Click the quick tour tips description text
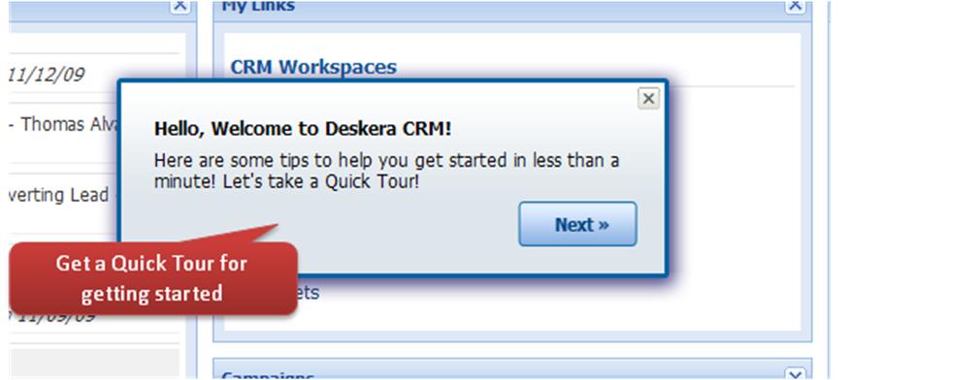980x380 pixels. 386,171
